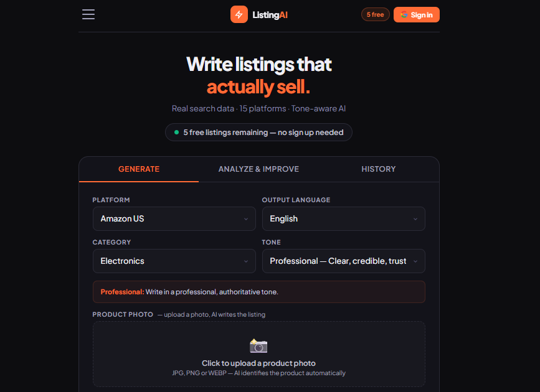The height and width of the screenshot is (392, 540).
Task: Open the Output Language dropdown
Action: pos(343,218)
